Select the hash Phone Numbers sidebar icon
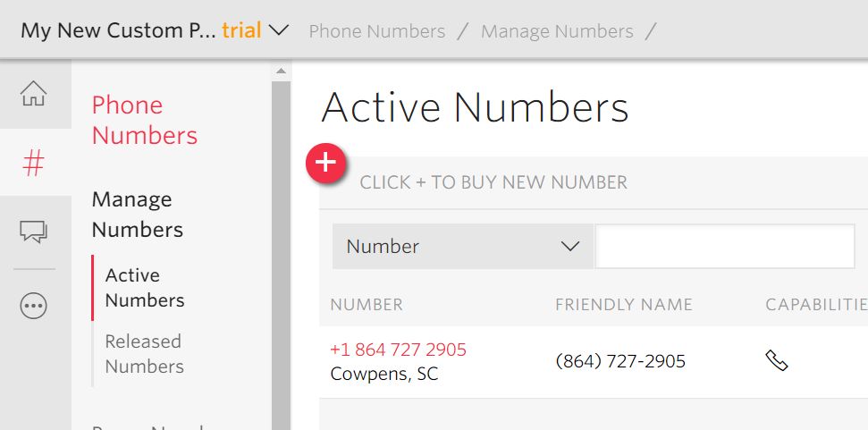 [x=33, y=164]
